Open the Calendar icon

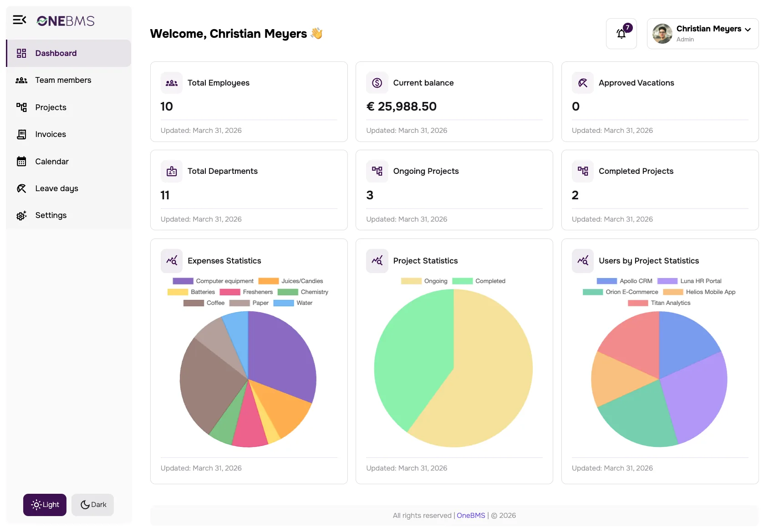point(21,161)
